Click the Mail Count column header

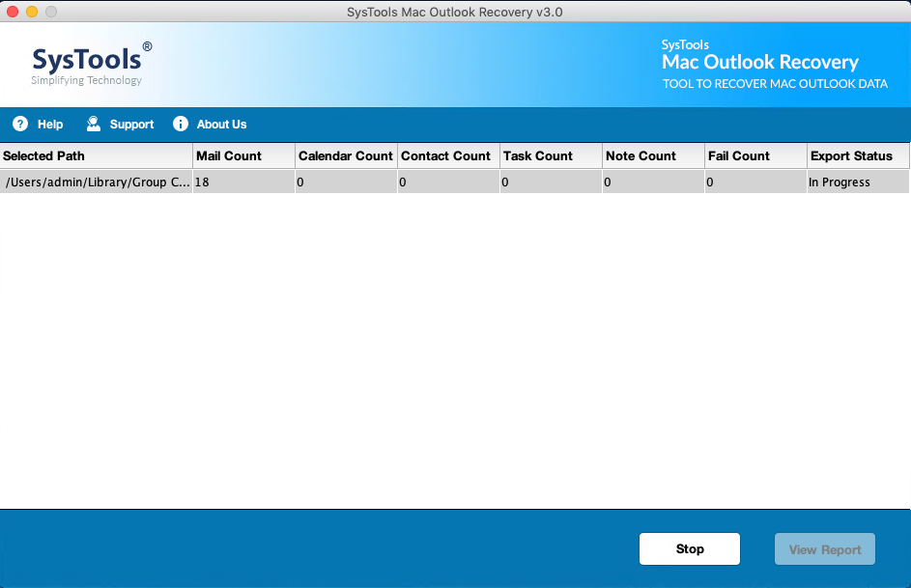tap(244, 156)
